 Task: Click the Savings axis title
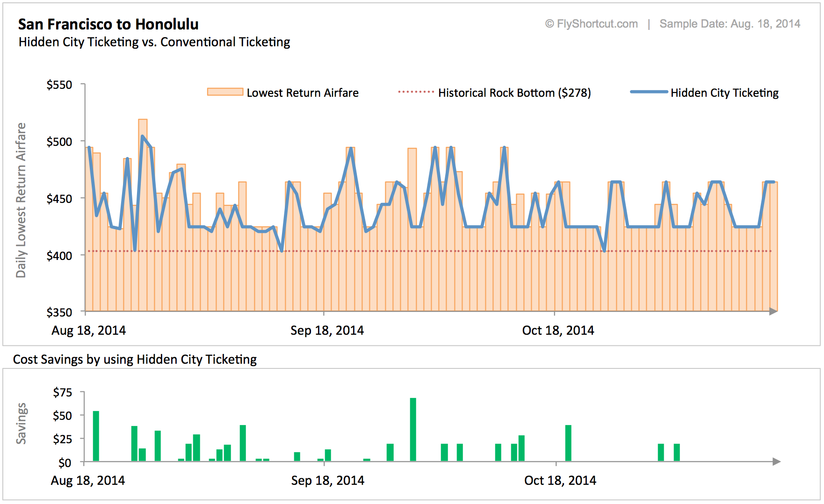click(21, 423)
